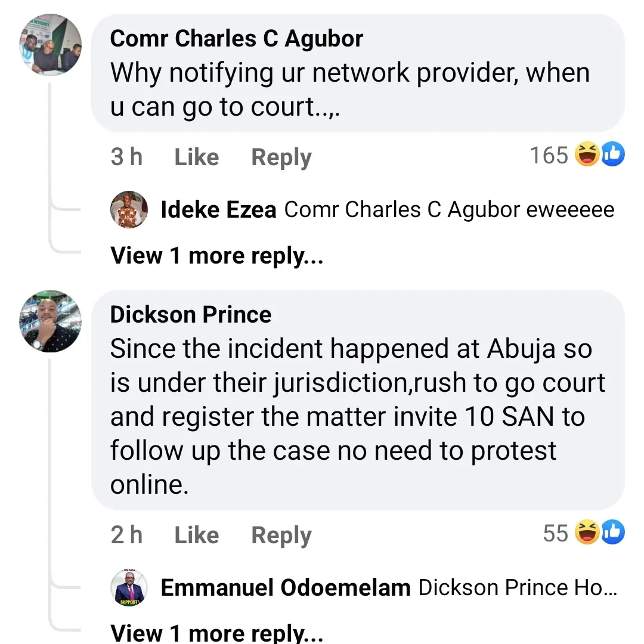Click laughing emoji on Charles's comment
644x644 pixels.
tap(587, 156)
